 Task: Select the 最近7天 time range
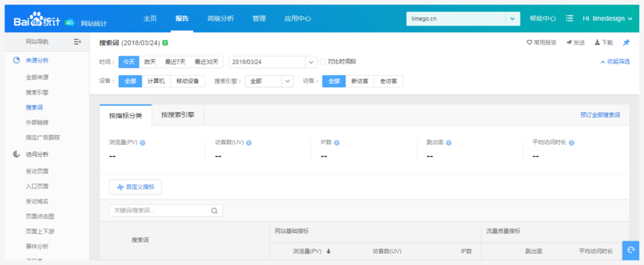[x=175, y=62]
